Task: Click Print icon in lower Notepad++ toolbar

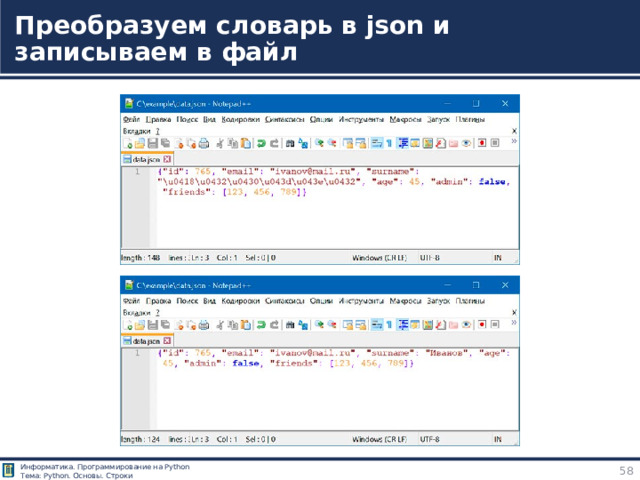Action: (204, 325)
